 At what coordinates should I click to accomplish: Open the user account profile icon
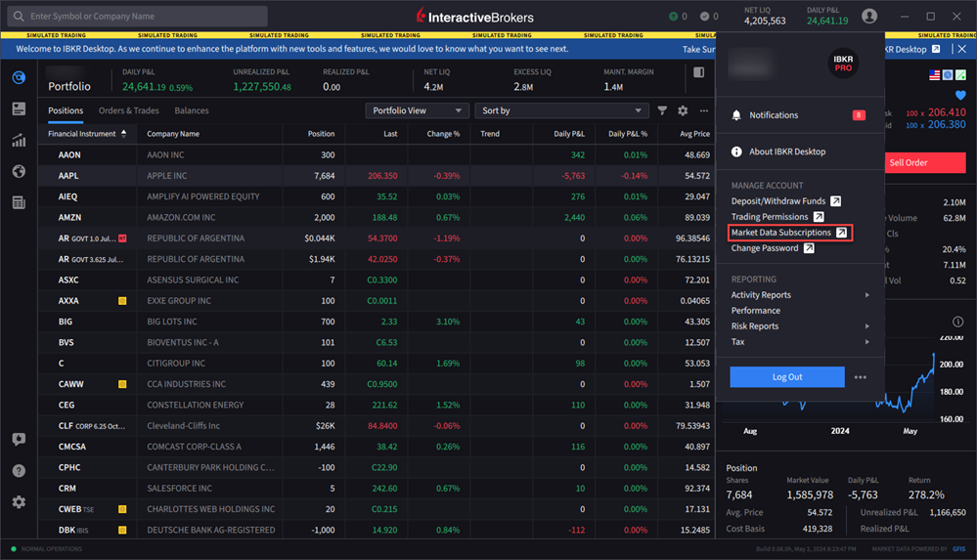tap(869, 17)
